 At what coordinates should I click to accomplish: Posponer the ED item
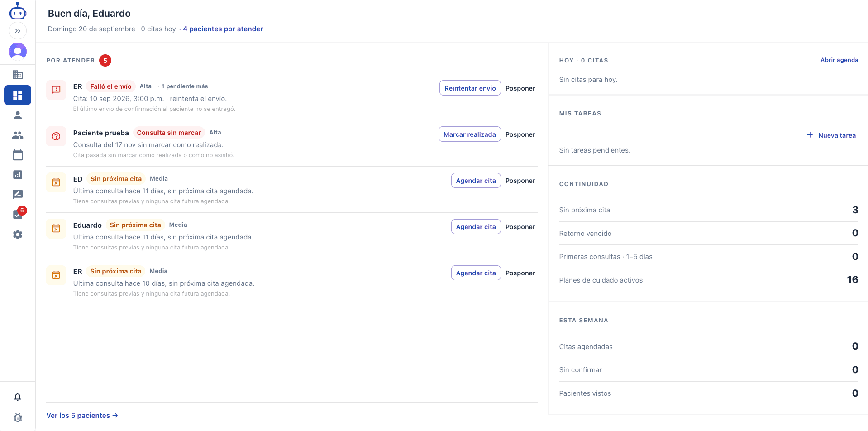520,181
